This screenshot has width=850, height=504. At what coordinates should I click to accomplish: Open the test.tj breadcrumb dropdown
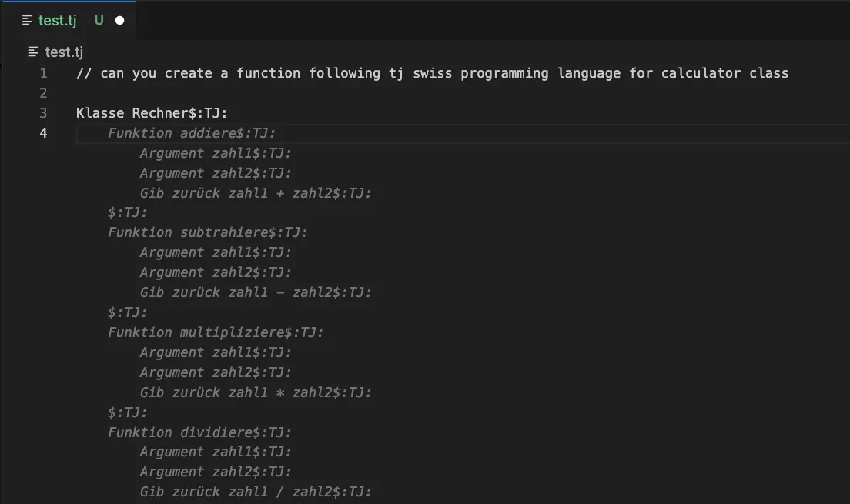[66, 52]
